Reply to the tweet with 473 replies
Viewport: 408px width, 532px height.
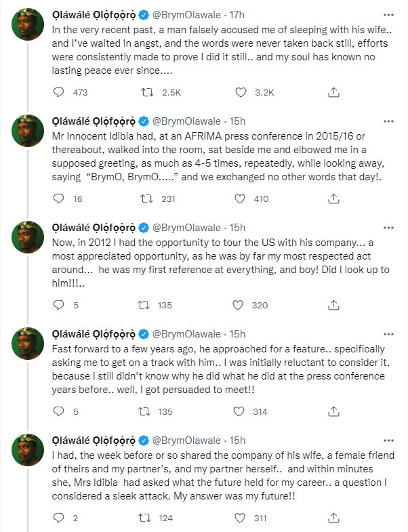coord(58,91)
